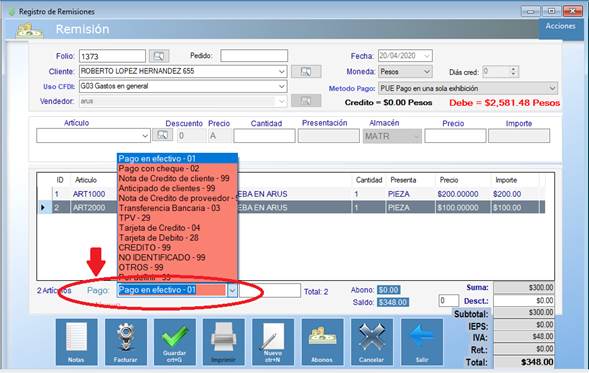Select NO IDENTIFICADO - 99 option
The height and width of the screenshot is (373, 589).
[x=177, y=257]
